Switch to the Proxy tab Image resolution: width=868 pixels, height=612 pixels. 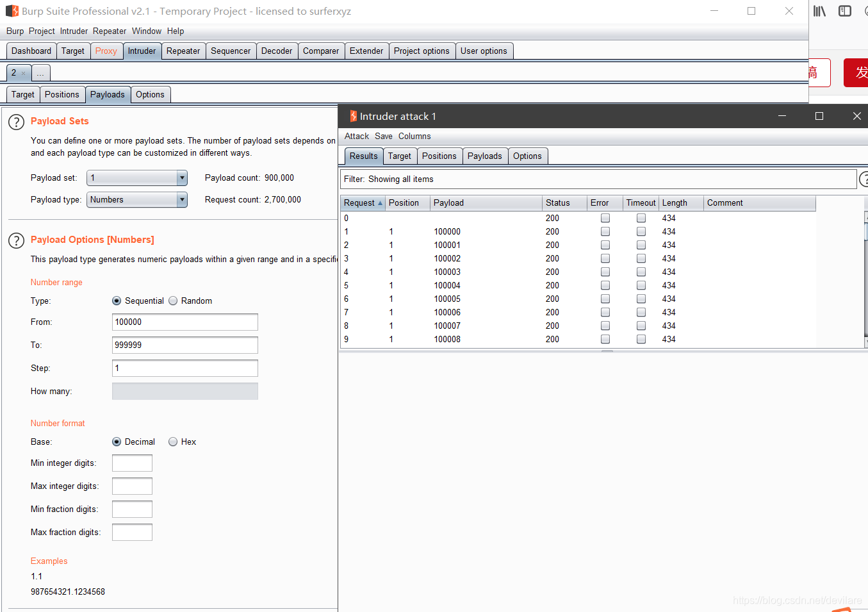[106, 51]
